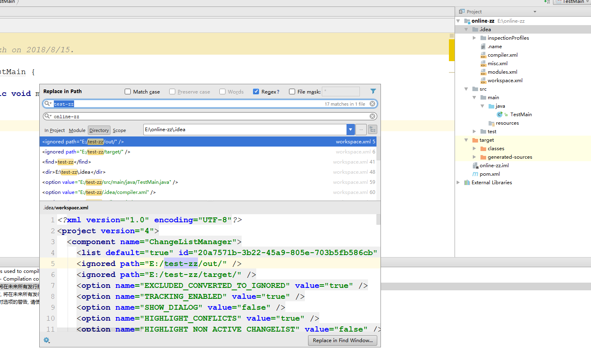Select generated-sources folder icon
This screenshot has height=364, width=591.
coord(483,157)
